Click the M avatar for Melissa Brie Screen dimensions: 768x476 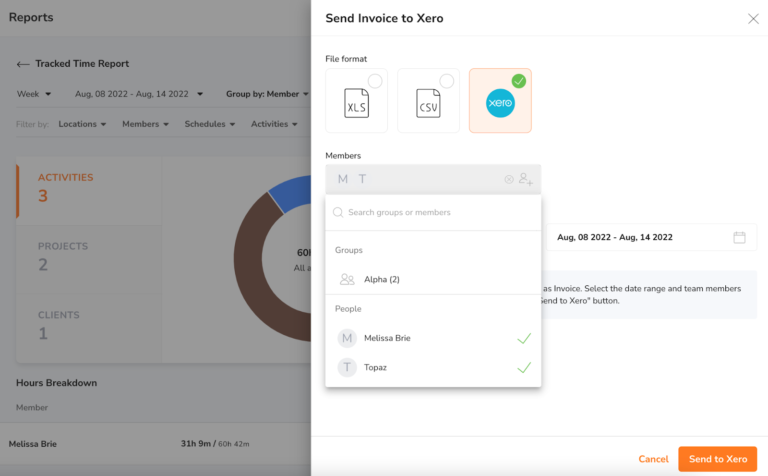347,338
